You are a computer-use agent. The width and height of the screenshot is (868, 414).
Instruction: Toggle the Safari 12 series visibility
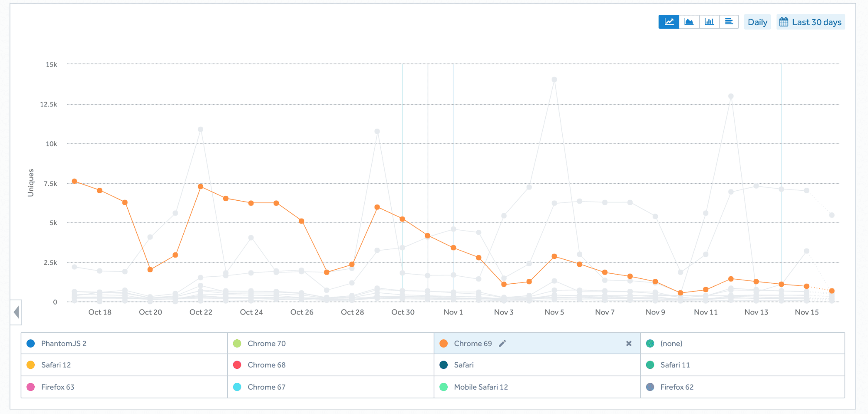tap(56, 365)
